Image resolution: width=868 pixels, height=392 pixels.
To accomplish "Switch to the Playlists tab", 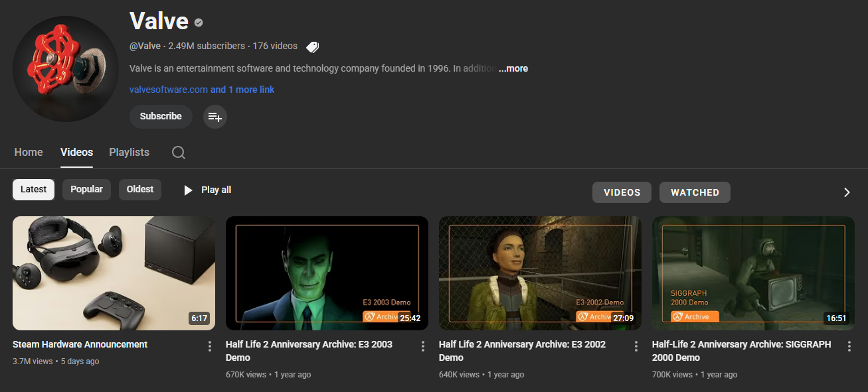I will [x=129, y=153].
